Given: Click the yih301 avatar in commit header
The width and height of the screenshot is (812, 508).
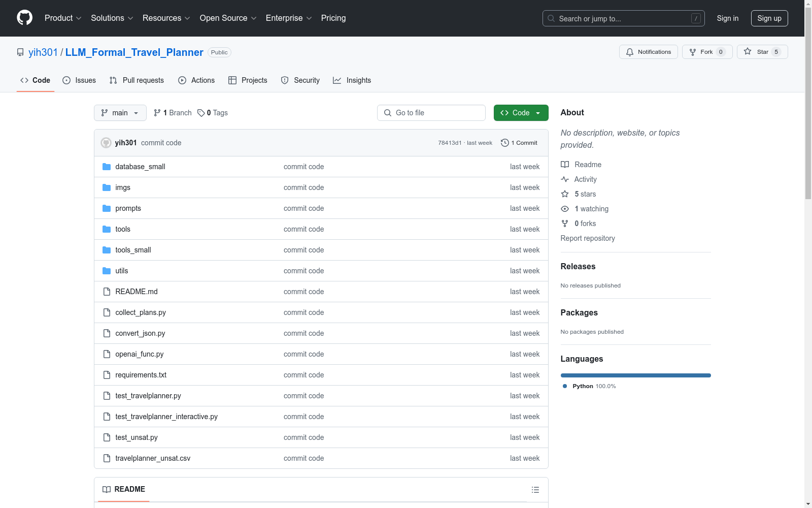Looking at the screenshot, I should 106,143.
